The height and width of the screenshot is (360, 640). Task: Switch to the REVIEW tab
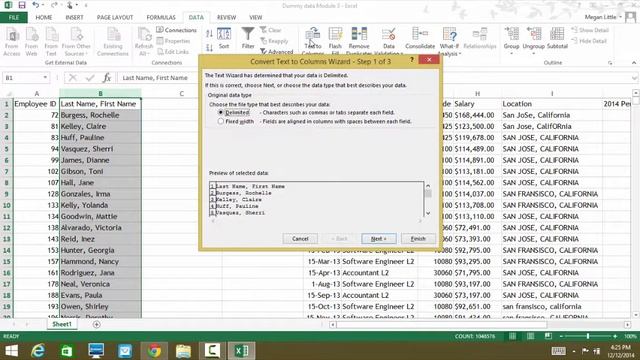pyautogui.click(x=227, y=18)
